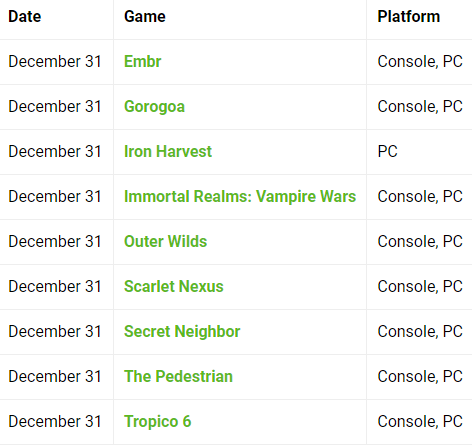Open the Scarlet Nexus link
The width and height of the screenshot is (472, 446).
[x=174, y=287]
